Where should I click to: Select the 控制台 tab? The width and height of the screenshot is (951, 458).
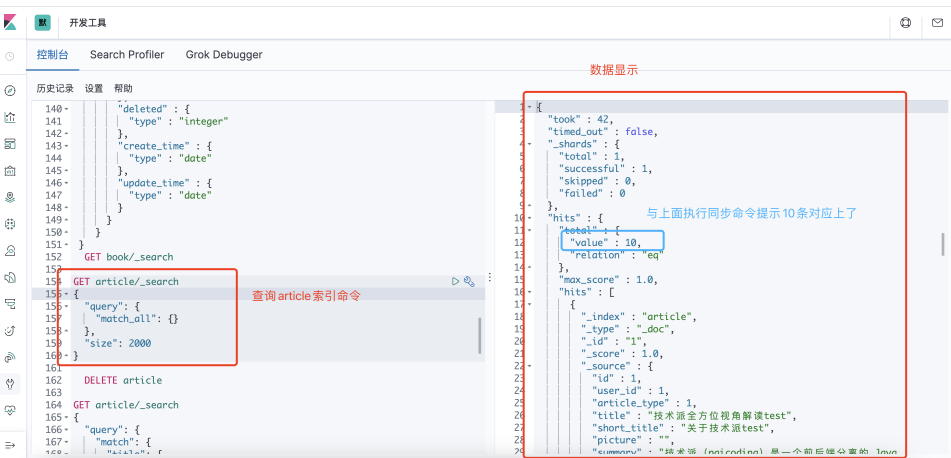pyautogui.click(x=53, y=55)
